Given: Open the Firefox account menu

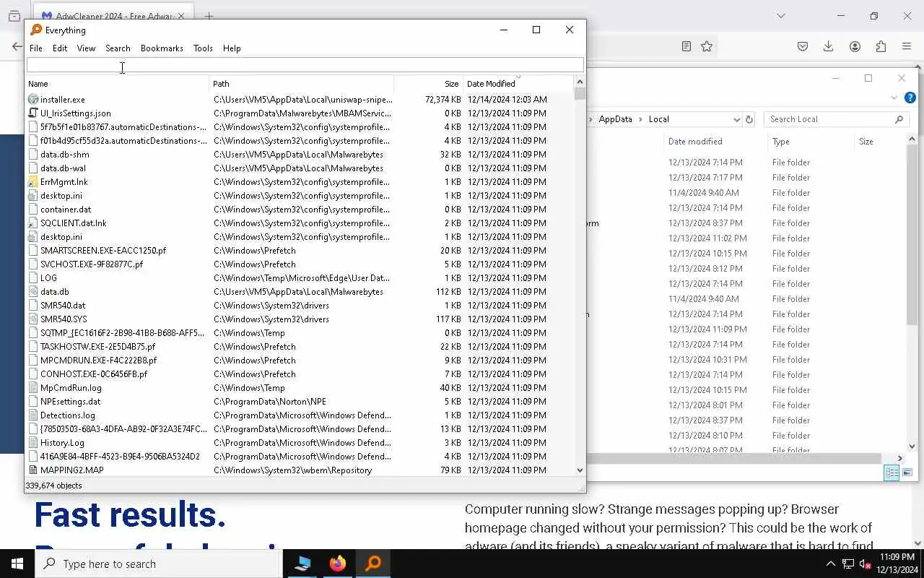Looking at the screenshot, I should pyautogui.click(x=855, y=46).
